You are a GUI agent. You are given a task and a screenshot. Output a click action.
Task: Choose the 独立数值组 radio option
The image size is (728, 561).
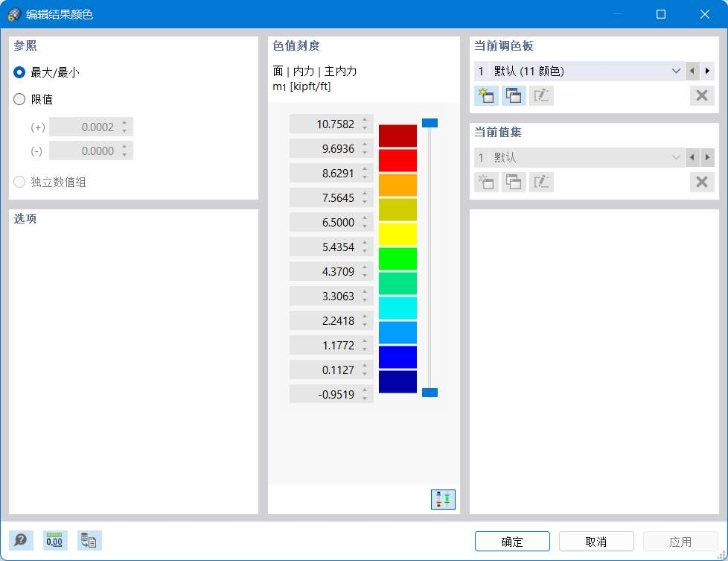[19, 181]
